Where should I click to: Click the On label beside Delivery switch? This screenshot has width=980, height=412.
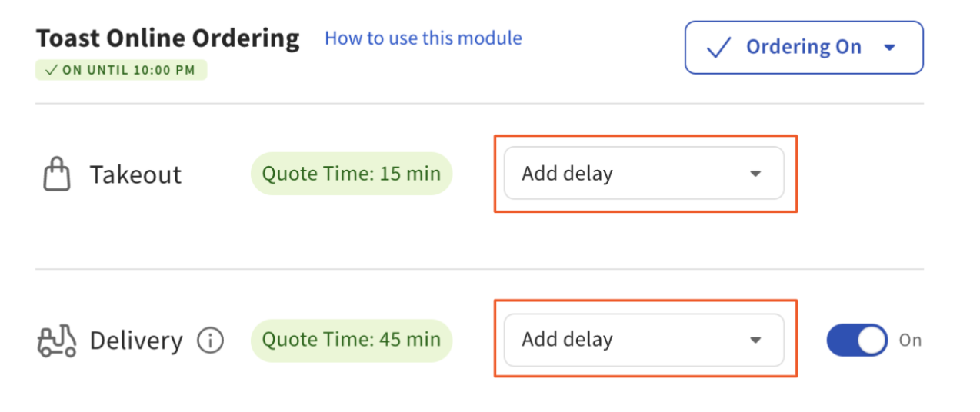coord(910,341)
